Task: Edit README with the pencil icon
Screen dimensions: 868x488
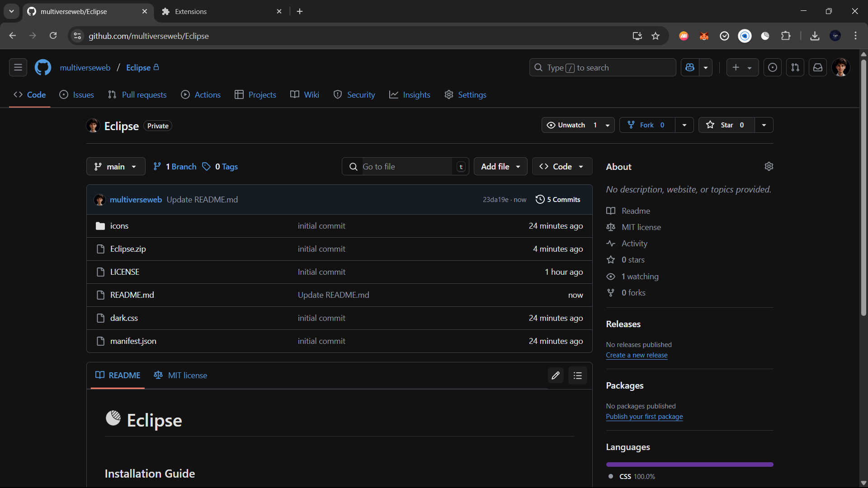Action: [556, 375]
